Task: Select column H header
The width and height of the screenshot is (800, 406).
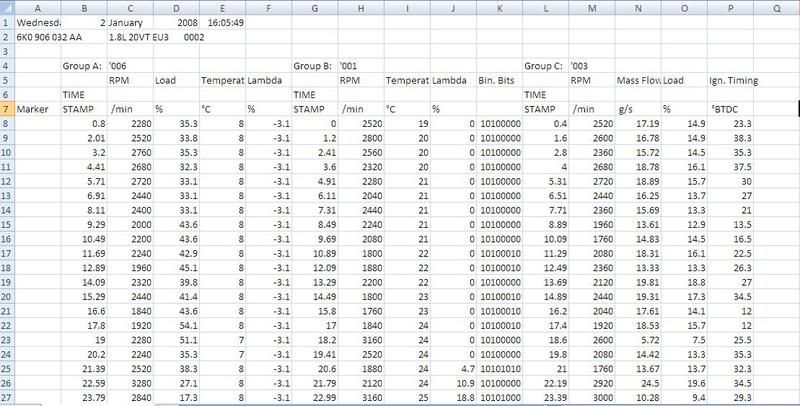Action: [361, 9]
